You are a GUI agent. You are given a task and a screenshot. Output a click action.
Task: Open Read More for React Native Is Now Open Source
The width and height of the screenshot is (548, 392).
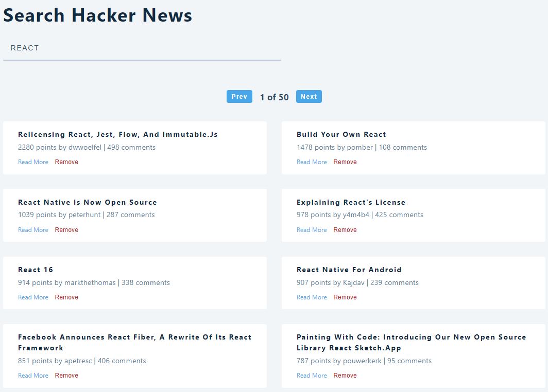33,229
